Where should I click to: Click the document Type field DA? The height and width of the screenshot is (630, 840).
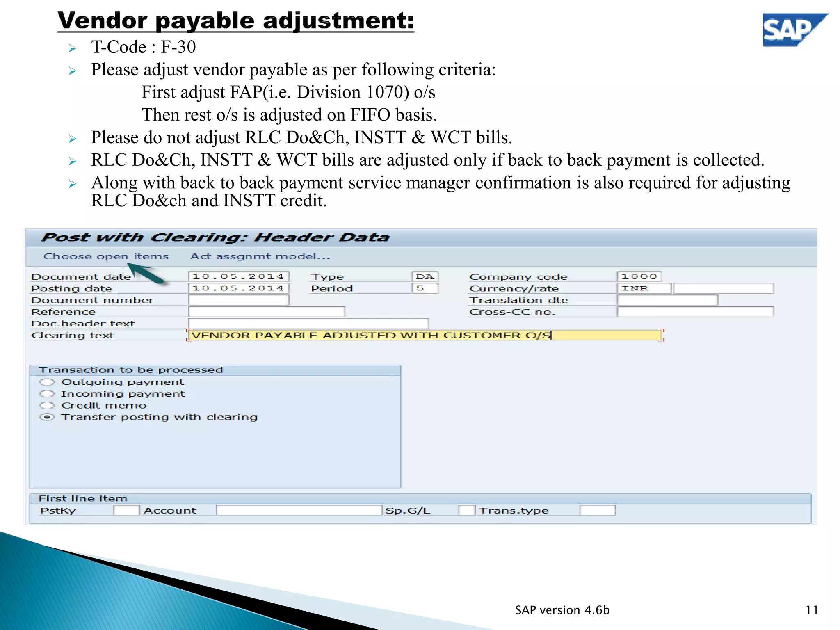425,277
